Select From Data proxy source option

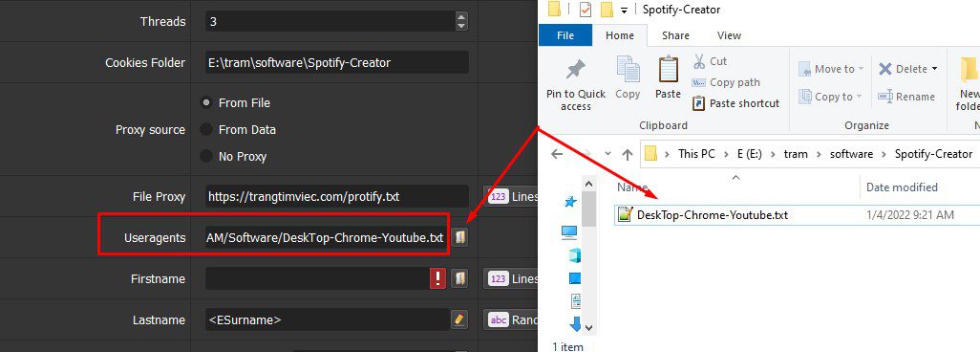pyautogui.click(x=205, y=130)
